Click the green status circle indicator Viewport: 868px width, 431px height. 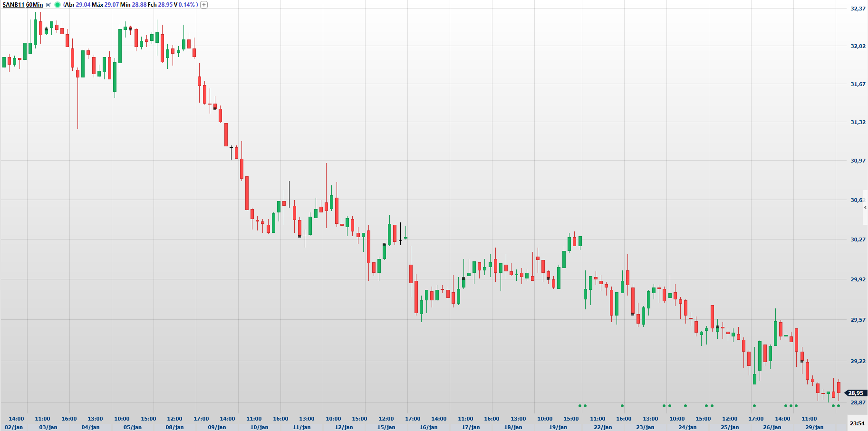click(58, 5)
